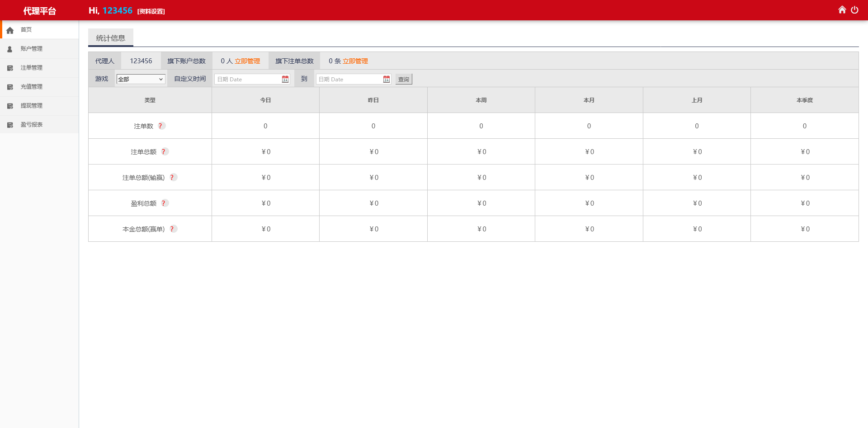Click the start date input field

248,80
